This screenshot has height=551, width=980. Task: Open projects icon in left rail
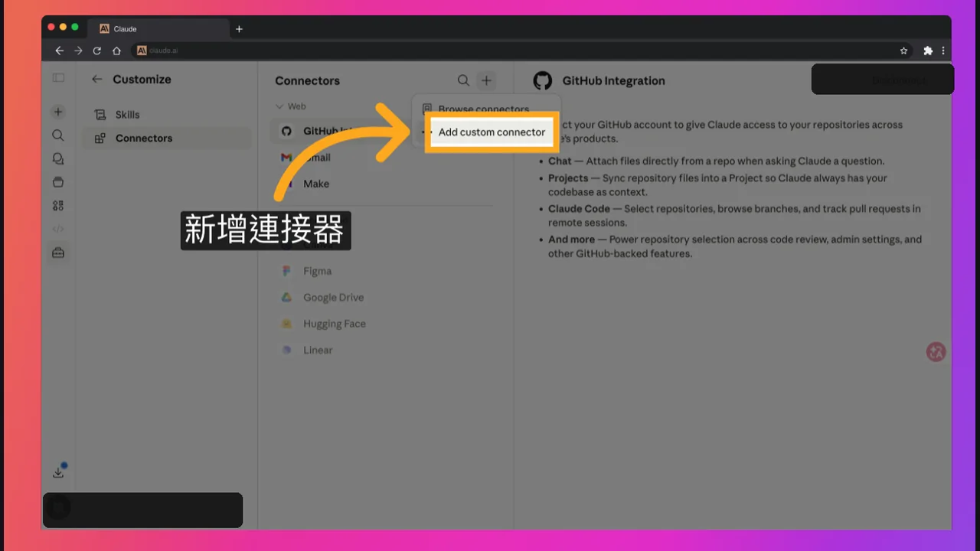tap(58, 182)
